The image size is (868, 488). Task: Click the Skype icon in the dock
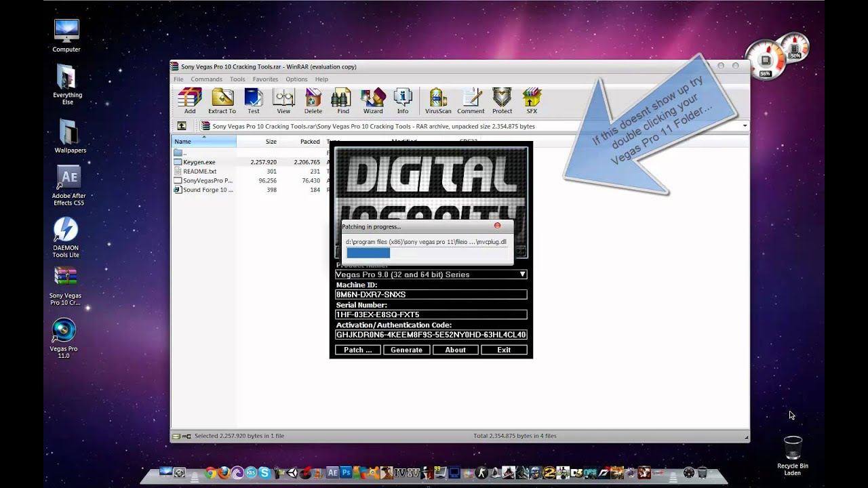(x=264, y=472)
